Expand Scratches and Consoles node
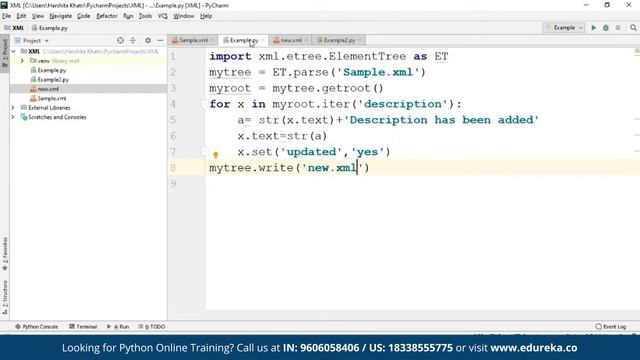 [13, 117]
